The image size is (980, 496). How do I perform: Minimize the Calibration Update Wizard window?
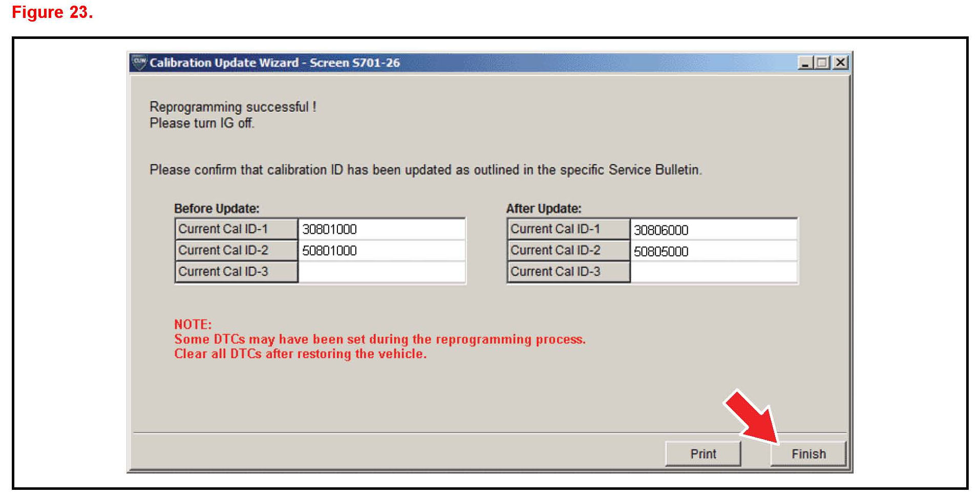tap(805, 63)
